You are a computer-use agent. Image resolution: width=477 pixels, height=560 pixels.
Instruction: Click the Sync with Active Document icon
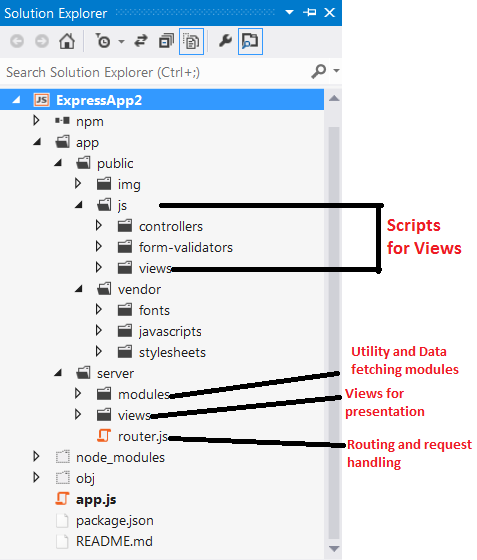coord(141,41)
